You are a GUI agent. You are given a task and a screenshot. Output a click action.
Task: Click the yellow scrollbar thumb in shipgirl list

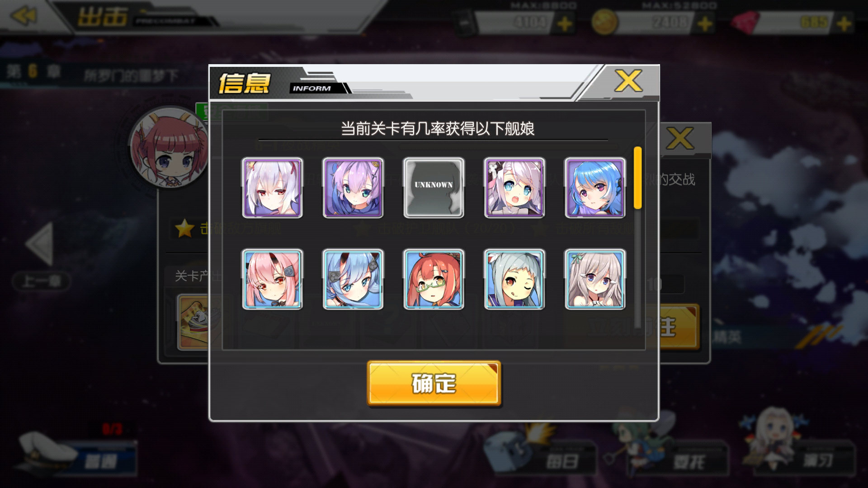click(638, 178)
